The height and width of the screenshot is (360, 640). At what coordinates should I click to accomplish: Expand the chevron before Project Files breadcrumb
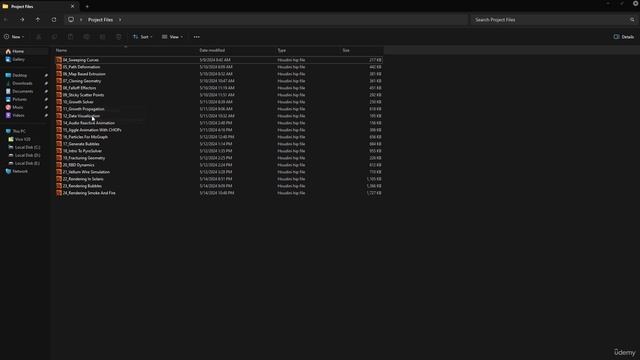pyautogui.click(x=81, y=20)
